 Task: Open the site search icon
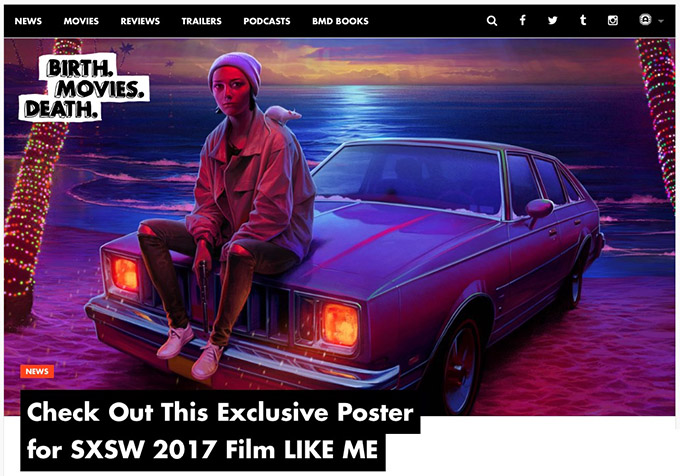click(492, 21)
